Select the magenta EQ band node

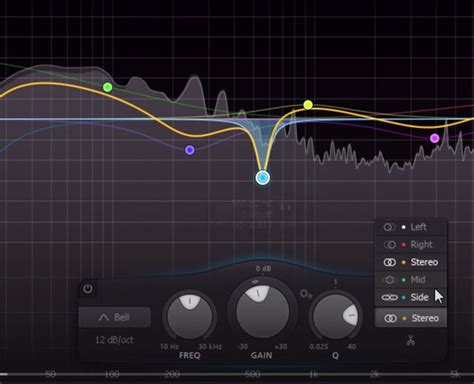click(x=434, y=138)
